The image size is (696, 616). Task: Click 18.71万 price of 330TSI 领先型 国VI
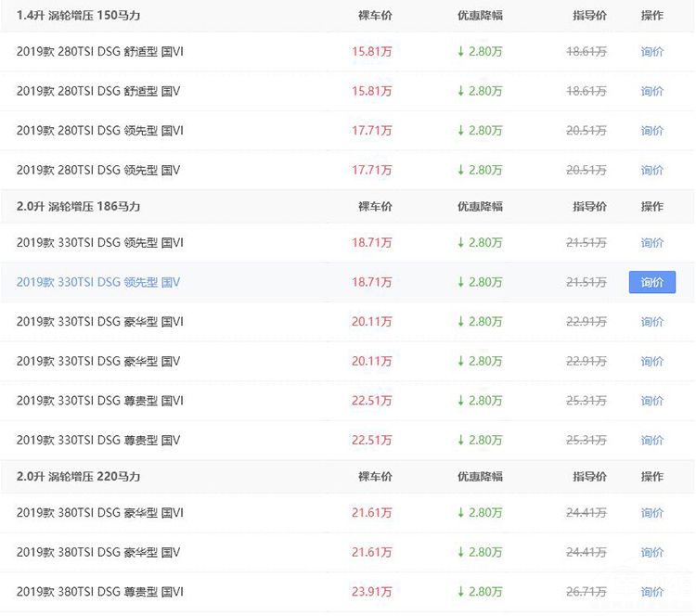(371, 242)
